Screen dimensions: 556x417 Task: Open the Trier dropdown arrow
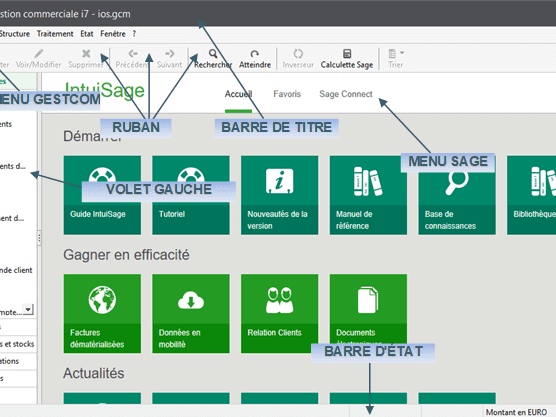(x=402, y=53)
